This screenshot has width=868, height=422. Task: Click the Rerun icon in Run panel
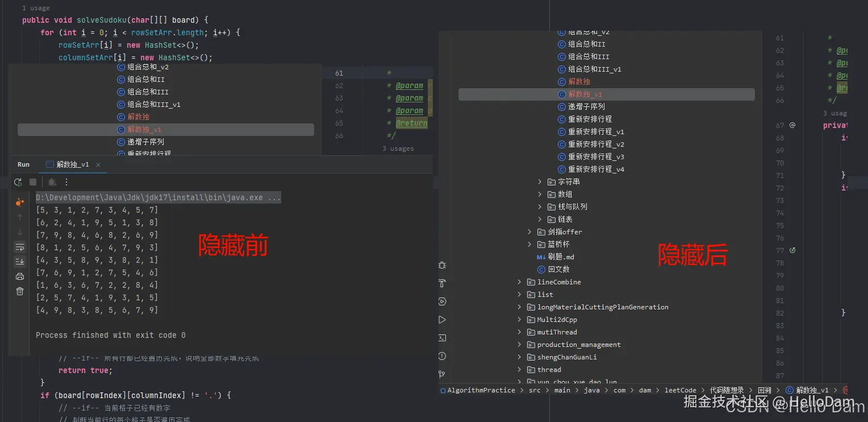pyautogui.click(x=18, y=182)
